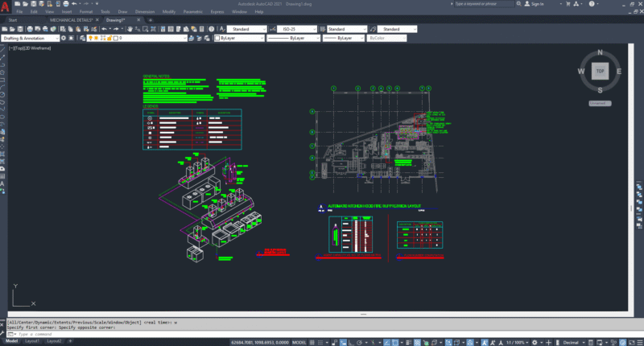Select the Pan hand tool
This screenshot has height=346, width=644.
130,29
